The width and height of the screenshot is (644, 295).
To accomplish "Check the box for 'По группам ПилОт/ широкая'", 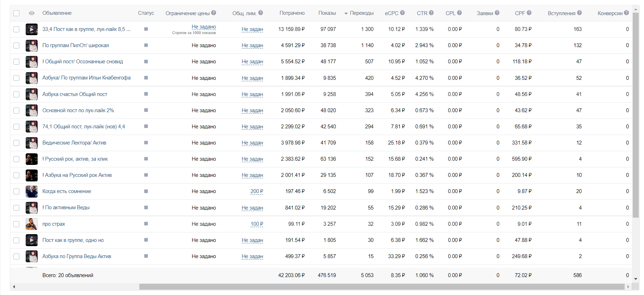I will [17, 45].
